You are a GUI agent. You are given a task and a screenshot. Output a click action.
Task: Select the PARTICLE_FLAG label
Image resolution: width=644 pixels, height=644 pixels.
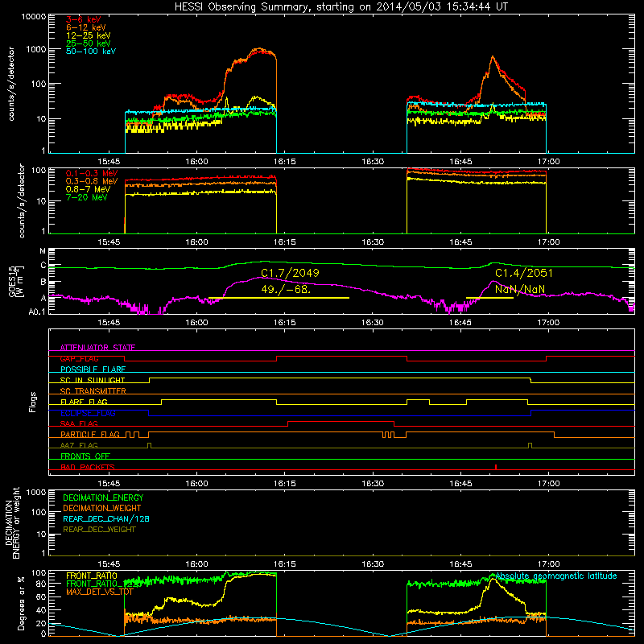click(90, 434)
